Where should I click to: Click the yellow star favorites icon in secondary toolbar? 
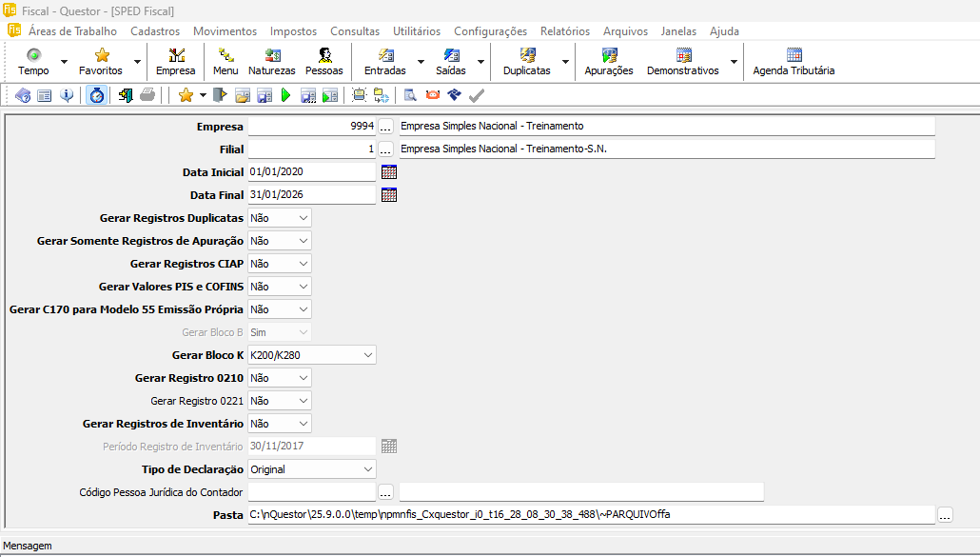tap(186, 95)
